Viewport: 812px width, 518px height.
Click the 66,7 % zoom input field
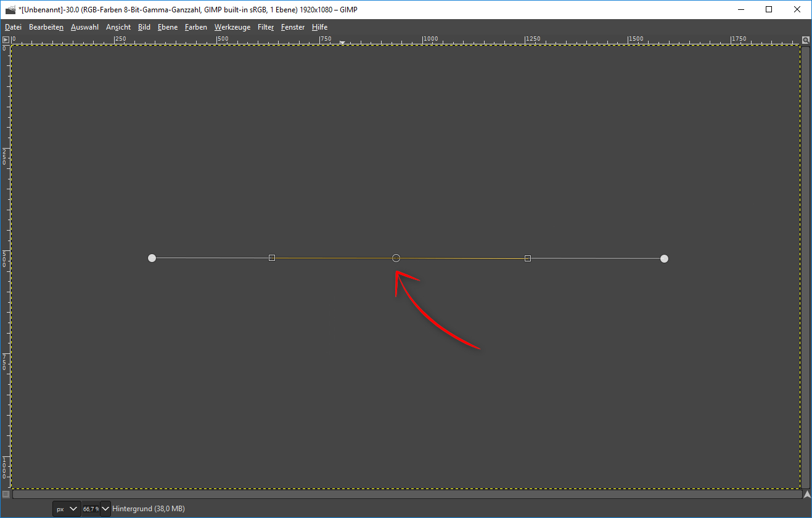click(x=90, y=509)
